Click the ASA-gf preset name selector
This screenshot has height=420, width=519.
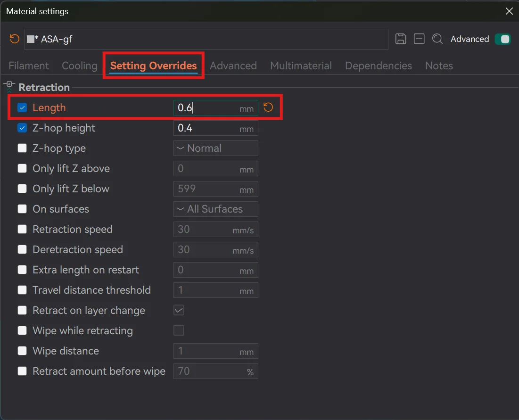pos(206,39)
